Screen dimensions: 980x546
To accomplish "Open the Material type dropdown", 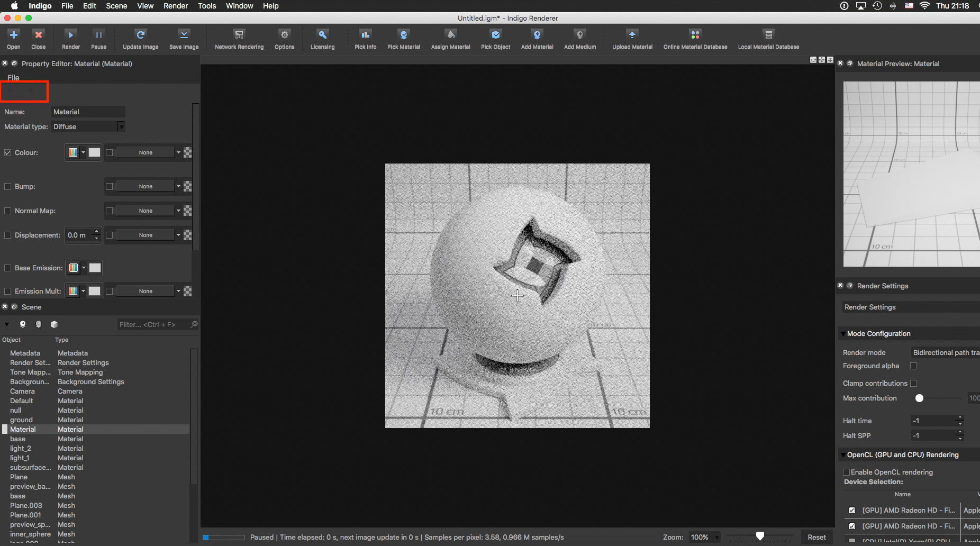I will point(88,126).
